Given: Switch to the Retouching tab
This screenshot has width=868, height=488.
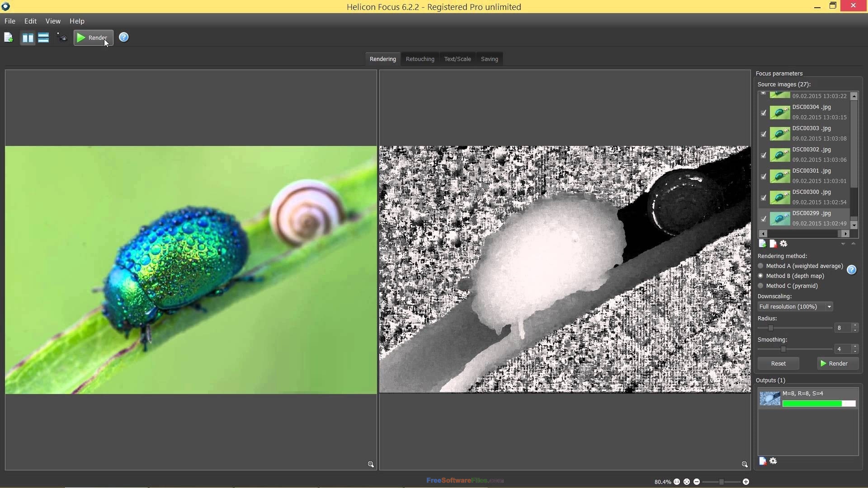Looking at the screenshot, I should tap(420, 59).
